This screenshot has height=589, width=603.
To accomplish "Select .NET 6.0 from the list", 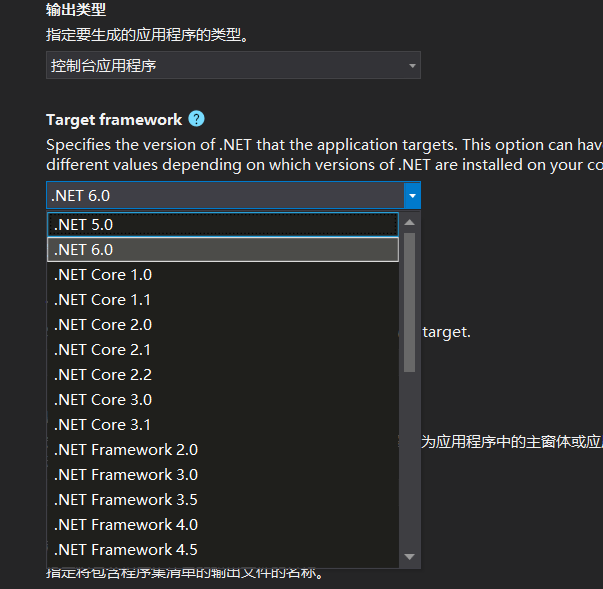I will tap(223, 250).
